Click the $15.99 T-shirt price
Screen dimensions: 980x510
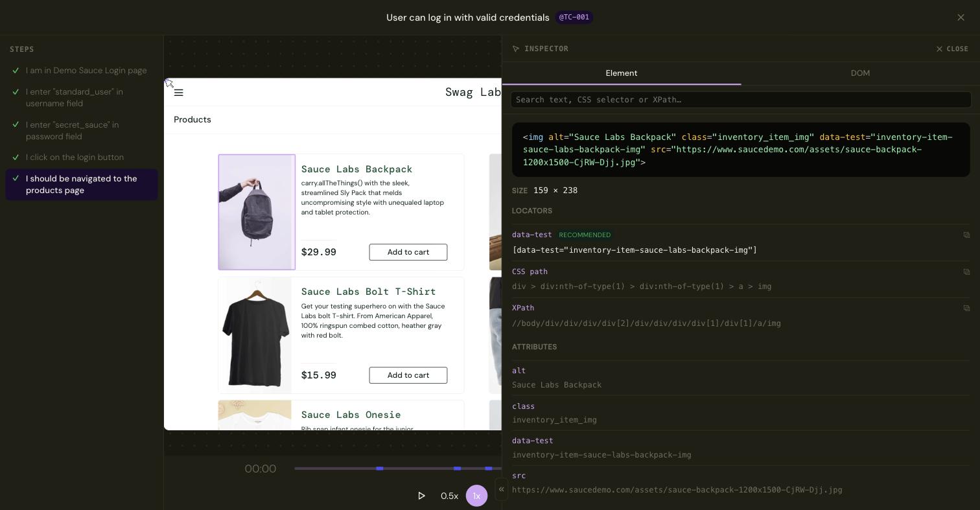[x=319, y=375]
